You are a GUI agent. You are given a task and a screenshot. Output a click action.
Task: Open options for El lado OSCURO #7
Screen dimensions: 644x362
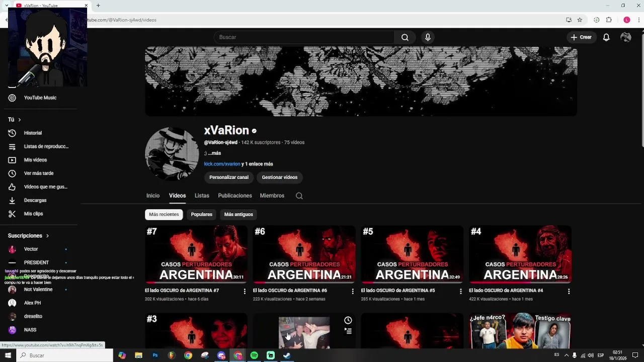(x=245, y=291)
